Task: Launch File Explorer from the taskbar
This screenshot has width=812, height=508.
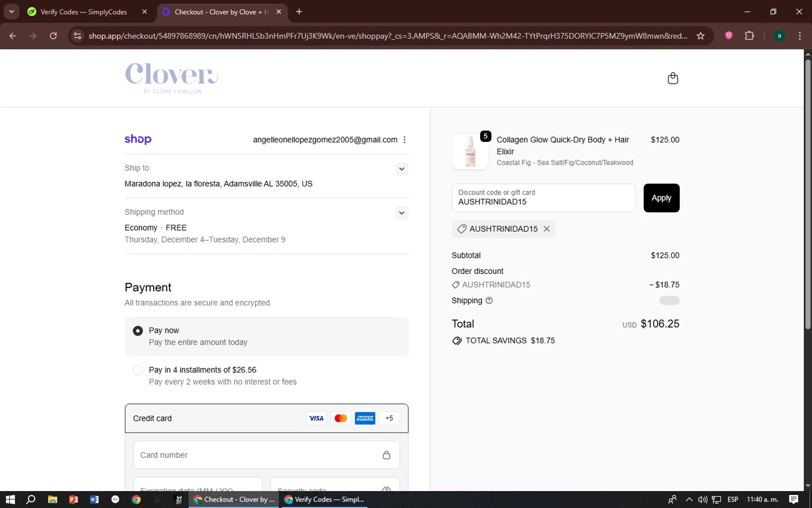Action: 53,499
